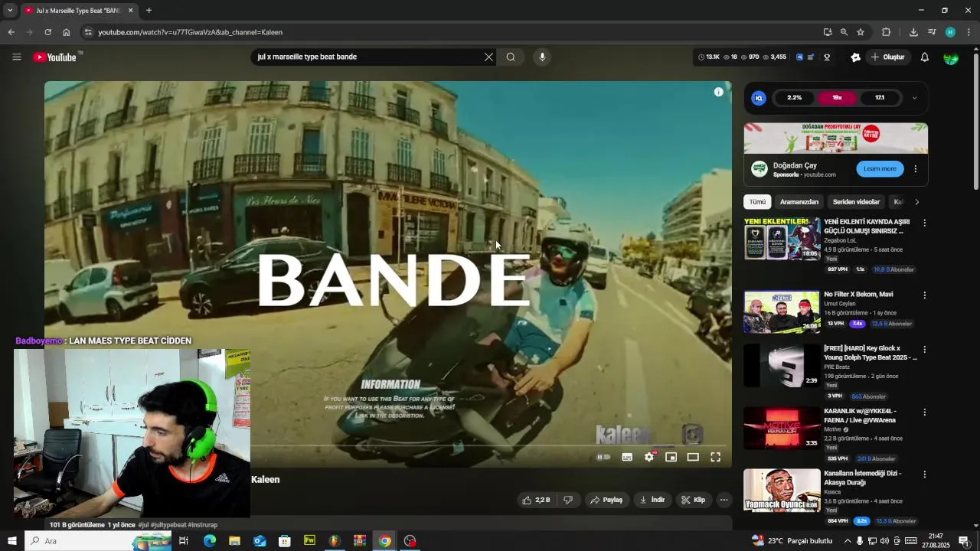Open options for Key Glock type beat
Viewport: 980px width, 551px height.
click(924, 350)
